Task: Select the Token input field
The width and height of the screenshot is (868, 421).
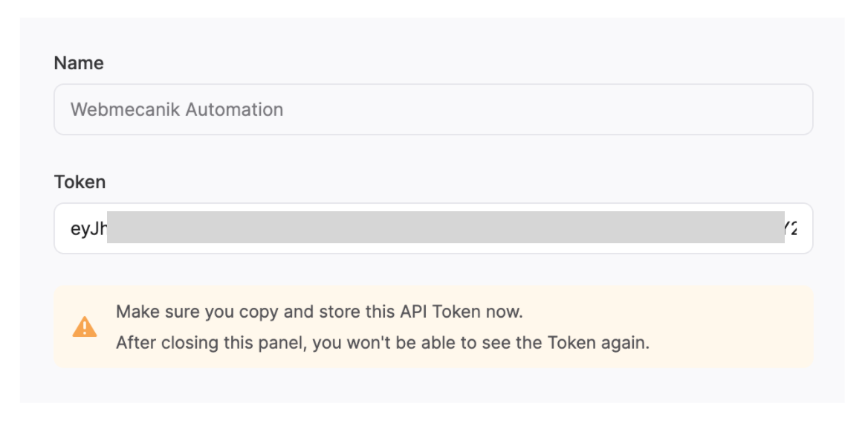Action: click(433, 228)
